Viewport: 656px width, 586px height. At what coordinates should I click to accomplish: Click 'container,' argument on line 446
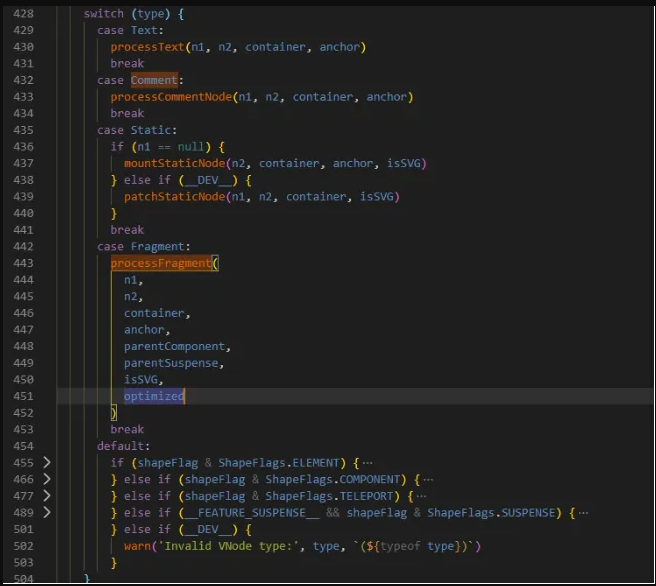tap(157, 313)
